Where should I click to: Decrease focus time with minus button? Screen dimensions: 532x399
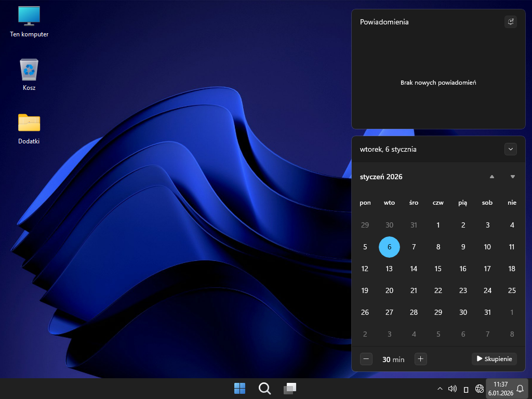[366, 358]
